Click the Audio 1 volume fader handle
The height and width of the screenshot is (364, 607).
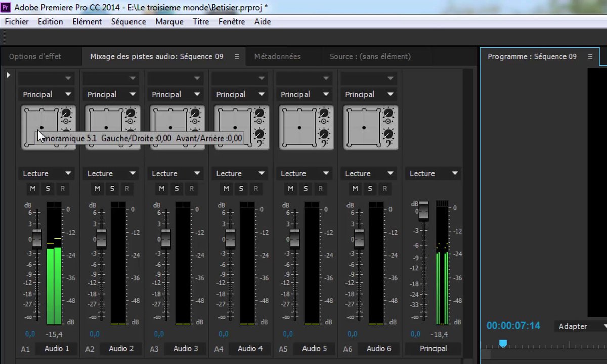click(37, 238)
